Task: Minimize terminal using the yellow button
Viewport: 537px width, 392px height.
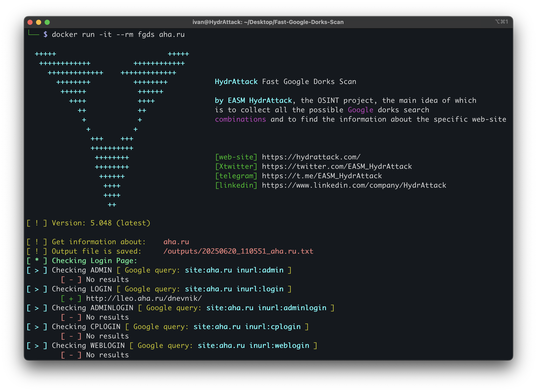Action: tap(39, 22)
